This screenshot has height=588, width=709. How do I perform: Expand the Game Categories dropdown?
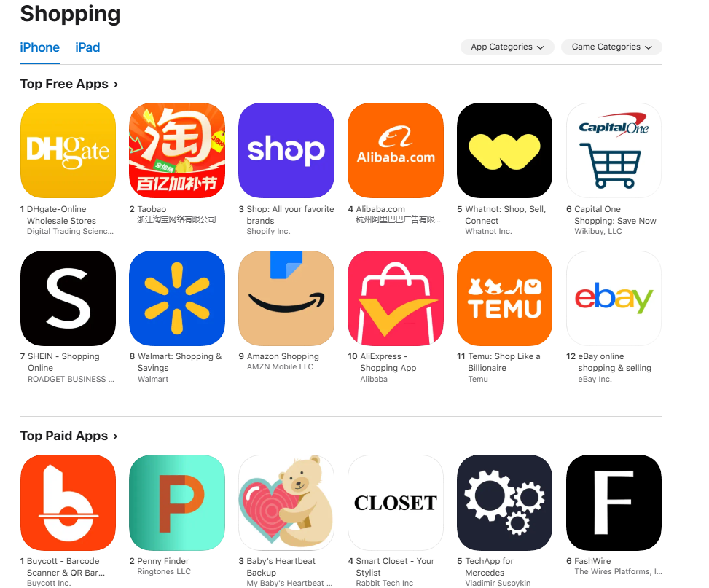pos(611,47)
